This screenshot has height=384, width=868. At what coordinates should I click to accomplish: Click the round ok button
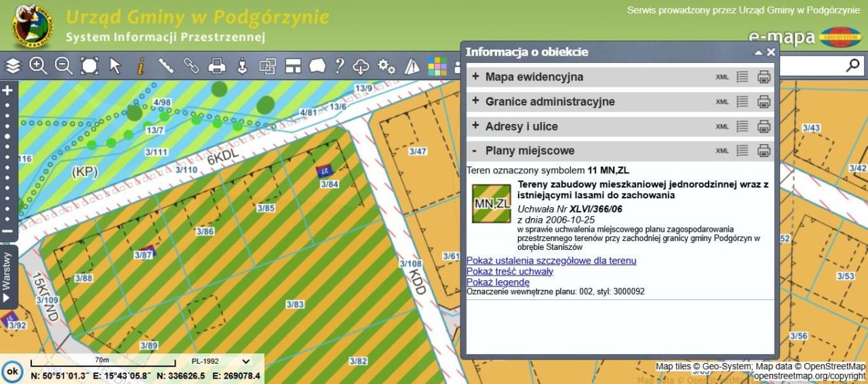coord(12,372)
